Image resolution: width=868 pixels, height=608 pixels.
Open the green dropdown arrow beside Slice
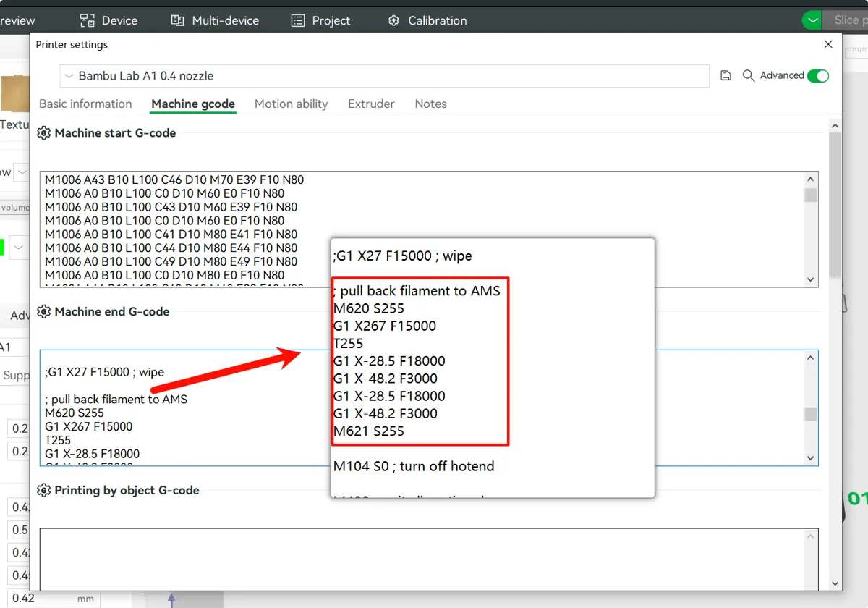tap(812, 20)
